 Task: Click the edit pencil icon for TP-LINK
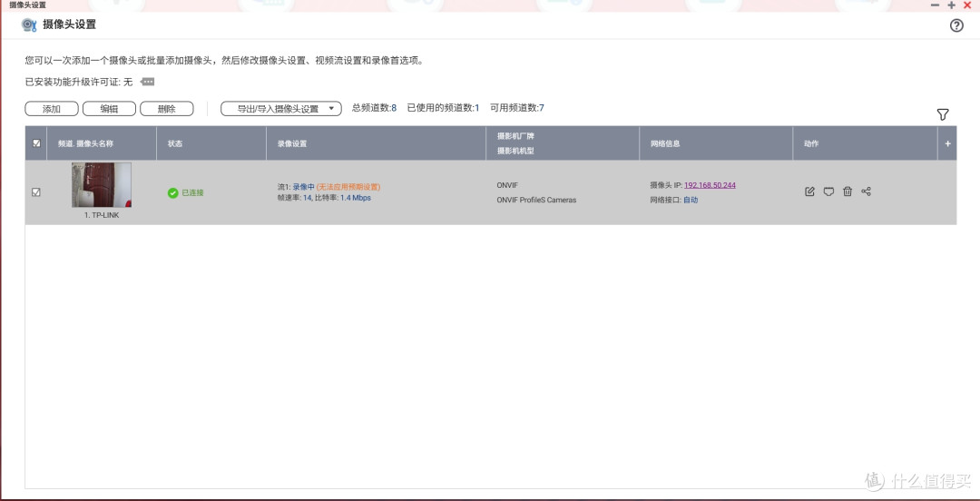tap(809, 192)
